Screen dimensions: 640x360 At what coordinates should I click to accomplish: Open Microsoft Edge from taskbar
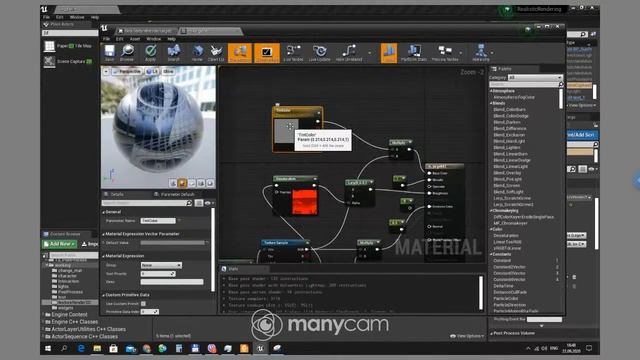(81, 349)
